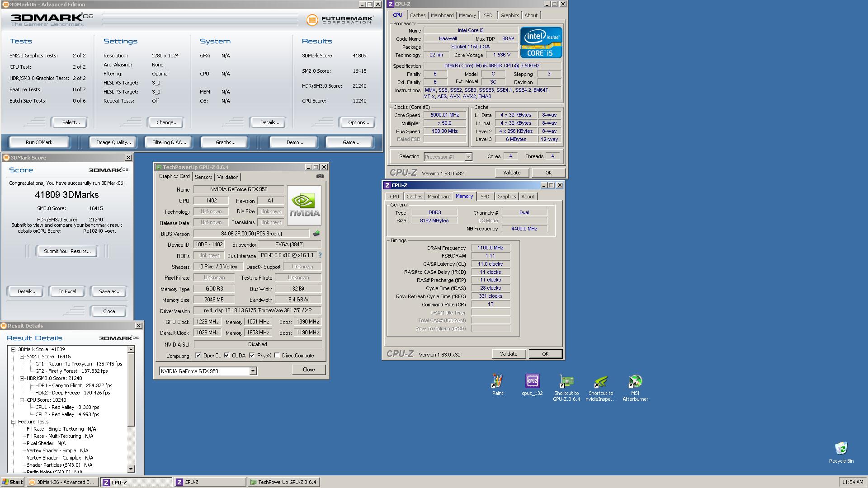Open the GPU-Z 0.6.4 desktop shortcut
This screenshot has height=488, width=868.
[566, 388]
